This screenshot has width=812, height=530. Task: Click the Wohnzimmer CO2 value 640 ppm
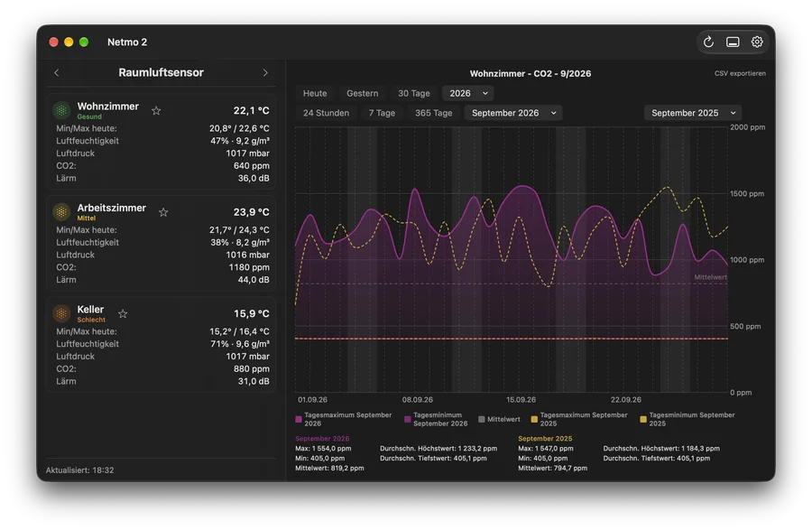point(251,166)
